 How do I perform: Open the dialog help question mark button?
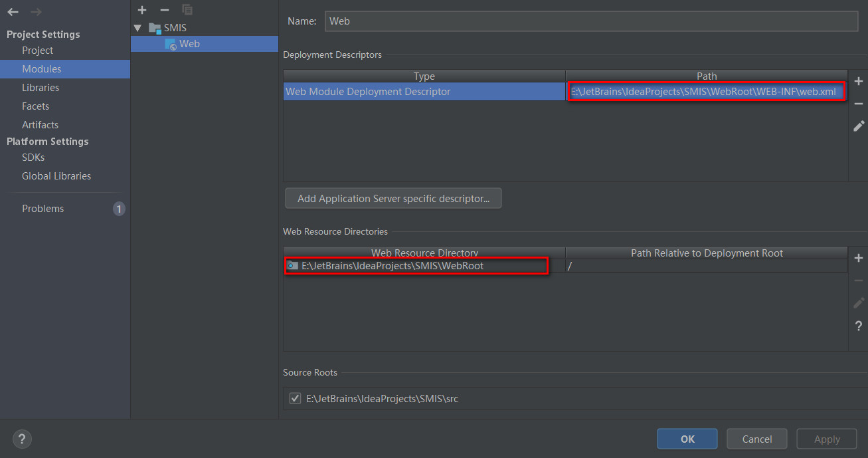pyautogui.click(x=22, y=439)
